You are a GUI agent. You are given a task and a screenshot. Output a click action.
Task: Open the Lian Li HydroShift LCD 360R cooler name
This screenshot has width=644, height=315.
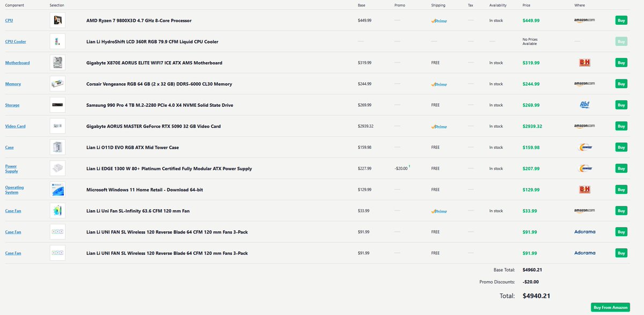(x=152, y=41)
